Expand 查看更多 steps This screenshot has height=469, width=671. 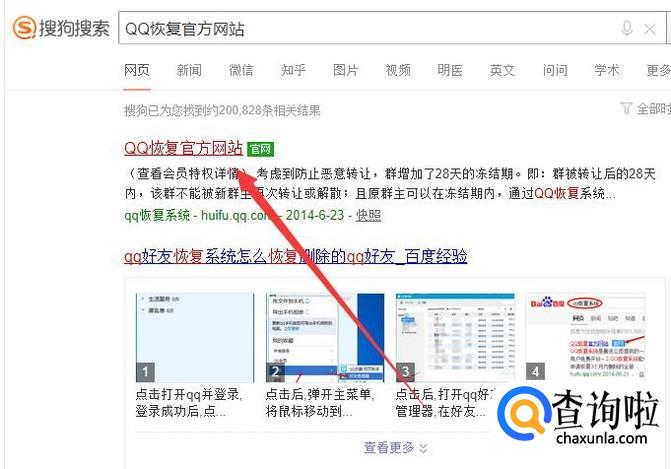(395, 448)
